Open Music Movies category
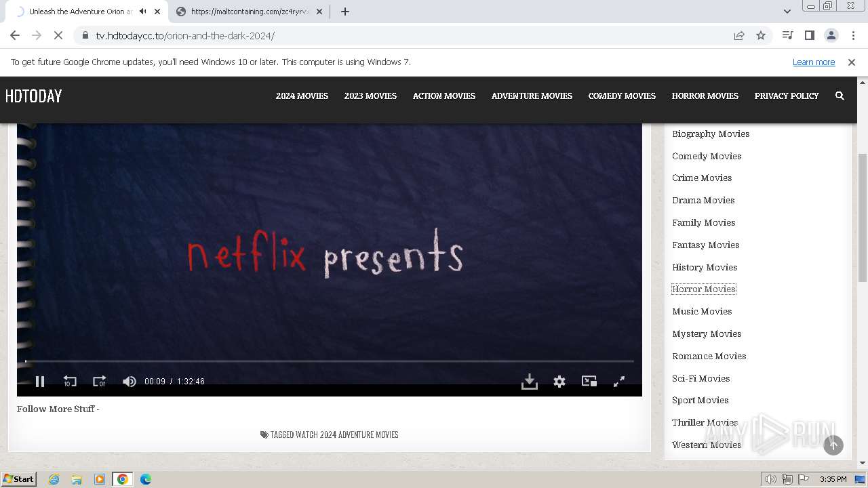 click(702, 312)
